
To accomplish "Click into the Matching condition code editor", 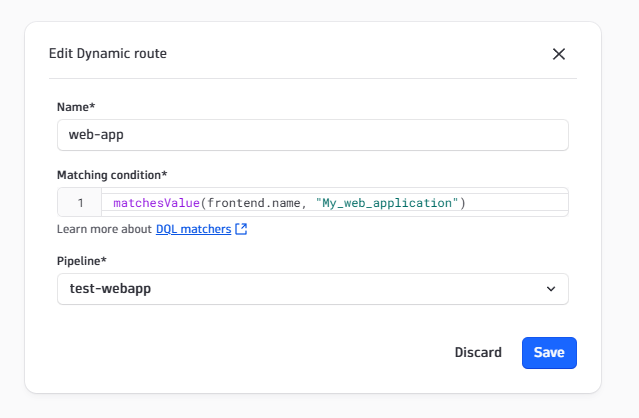I will [x=313, y=202].
